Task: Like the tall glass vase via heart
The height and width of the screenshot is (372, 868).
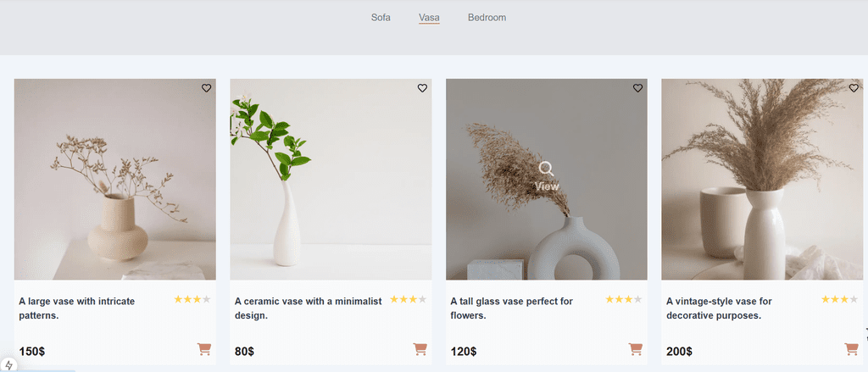Action: pos(637,88)
